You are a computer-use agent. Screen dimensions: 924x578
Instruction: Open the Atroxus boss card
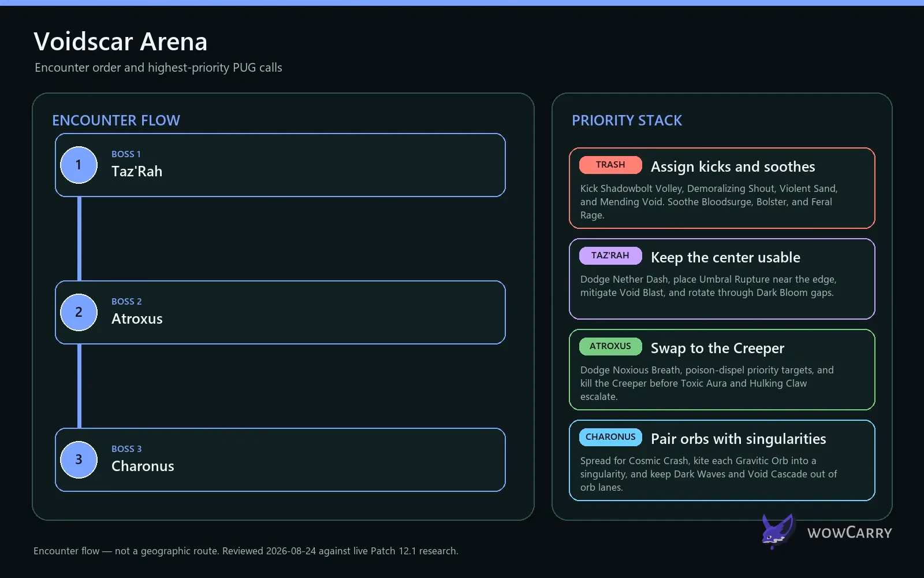pyautogui.click(x=280, y=313)
